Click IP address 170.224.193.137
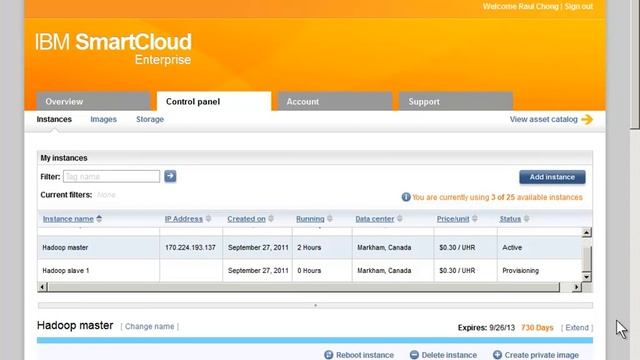Image resolution: width=640 pixels, height=360 pixels. [190, 247]
